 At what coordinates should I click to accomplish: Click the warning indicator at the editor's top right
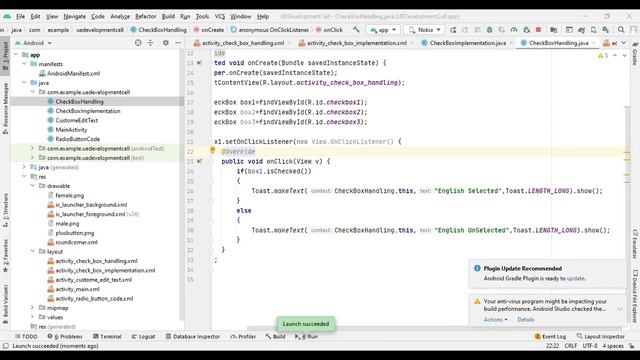[603, 56]
